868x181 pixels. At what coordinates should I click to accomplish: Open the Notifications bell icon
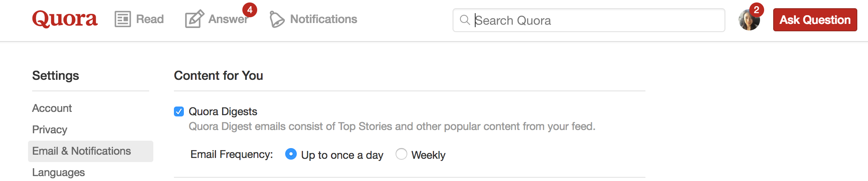[277, 19]
